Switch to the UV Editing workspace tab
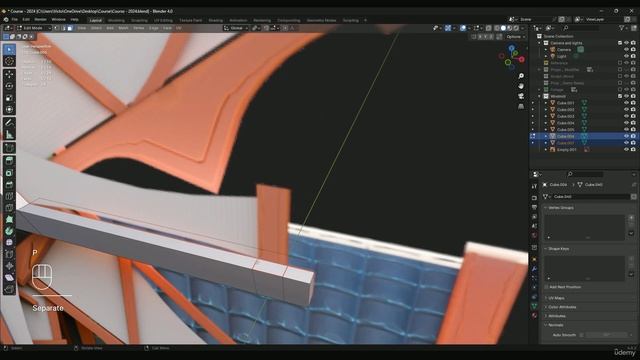 tap(163, 20)
